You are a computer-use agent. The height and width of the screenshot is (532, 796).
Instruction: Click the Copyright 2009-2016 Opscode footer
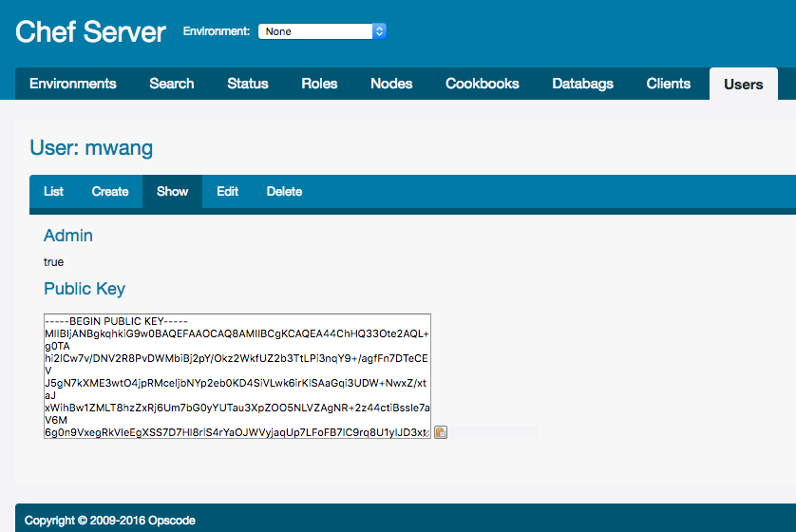pos(109,521)
